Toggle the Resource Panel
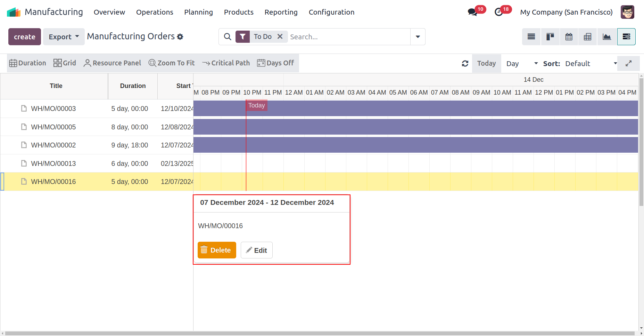Screen dimensions: 644x336 112,63
